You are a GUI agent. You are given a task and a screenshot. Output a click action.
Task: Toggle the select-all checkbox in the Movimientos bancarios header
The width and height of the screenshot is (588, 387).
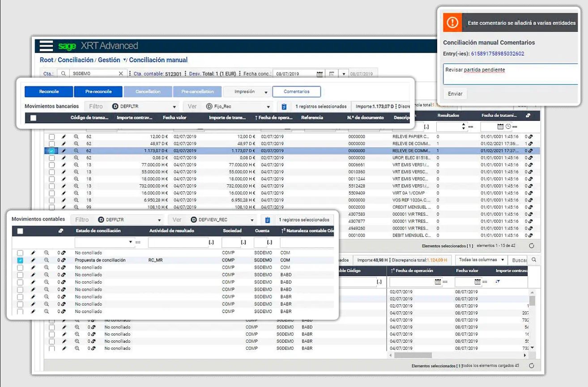pos(33,118)
